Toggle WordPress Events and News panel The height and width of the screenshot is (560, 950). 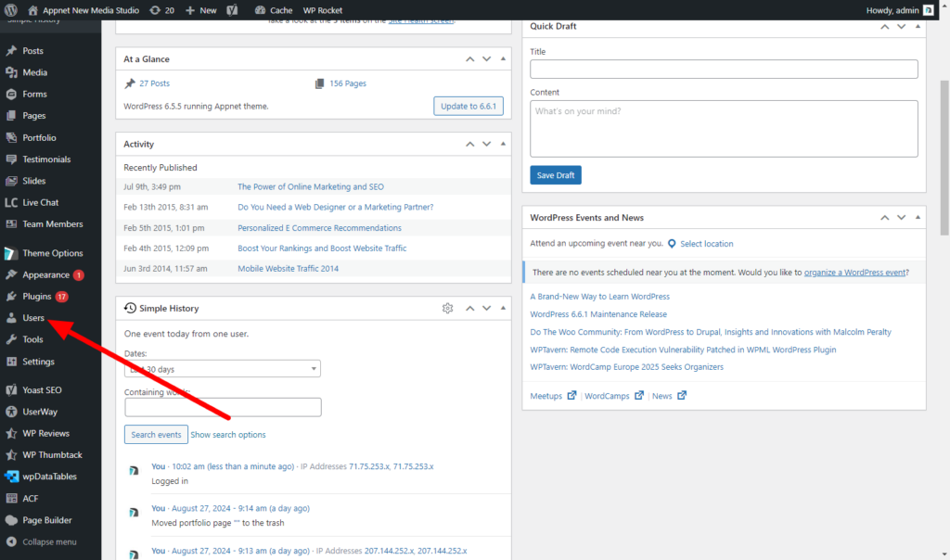click(918, 217)
